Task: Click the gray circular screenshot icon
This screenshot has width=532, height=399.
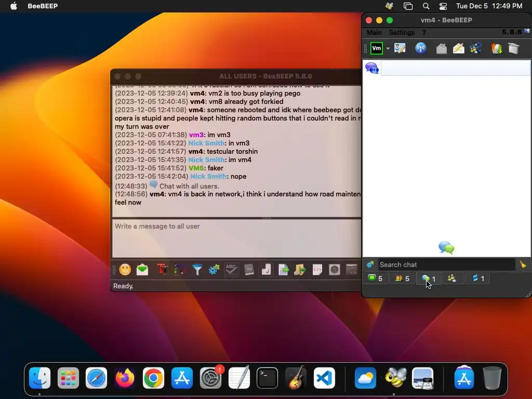Action: pos(335,270)
